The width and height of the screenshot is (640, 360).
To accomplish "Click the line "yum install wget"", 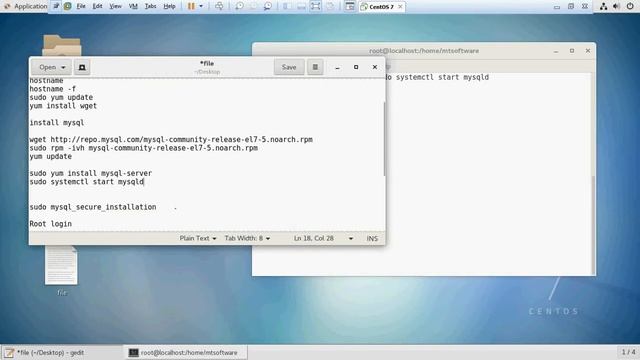I will pyautogui.click(x=63, y=106).
